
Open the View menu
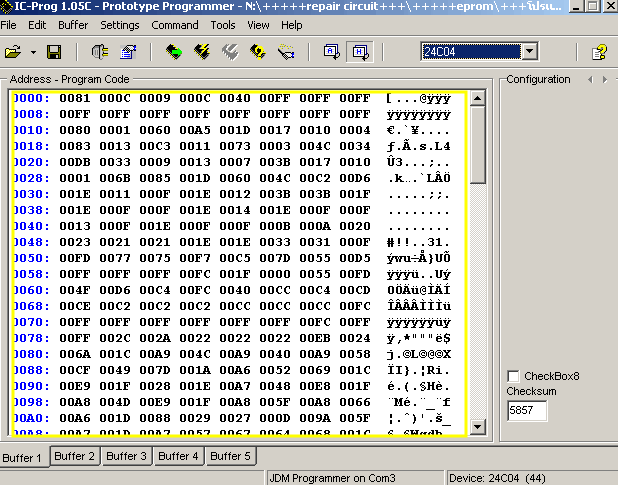258,25
